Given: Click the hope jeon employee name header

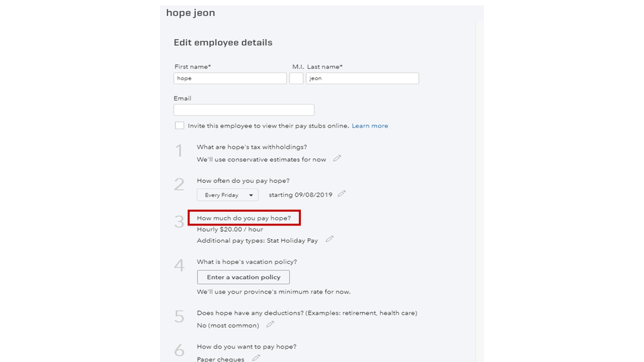Looking at the screenshot, I should pyautogui.click(x=191, y=13).
